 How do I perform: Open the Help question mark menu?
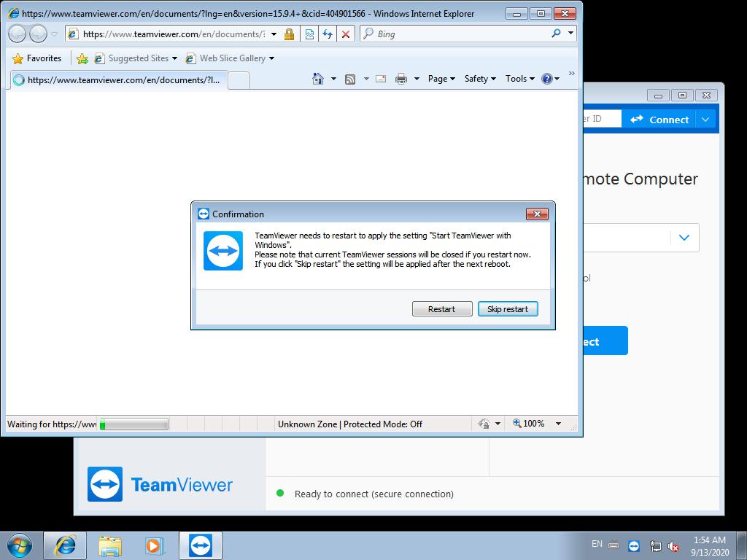coord(550,79)
